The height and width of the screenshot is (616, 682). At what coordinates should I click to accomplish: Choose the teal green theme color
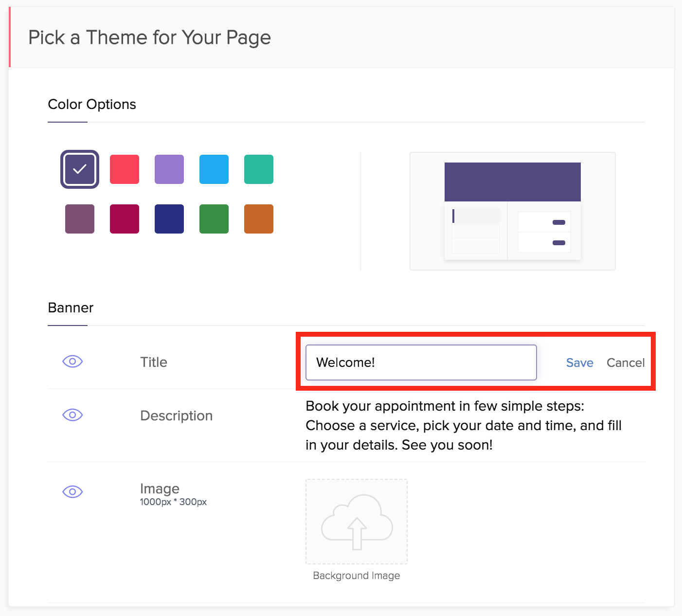pos(259,169)
